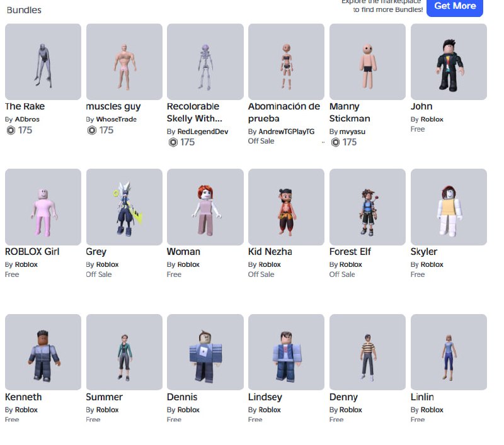Click the Kenneth title text

click(x=23, y=397)
